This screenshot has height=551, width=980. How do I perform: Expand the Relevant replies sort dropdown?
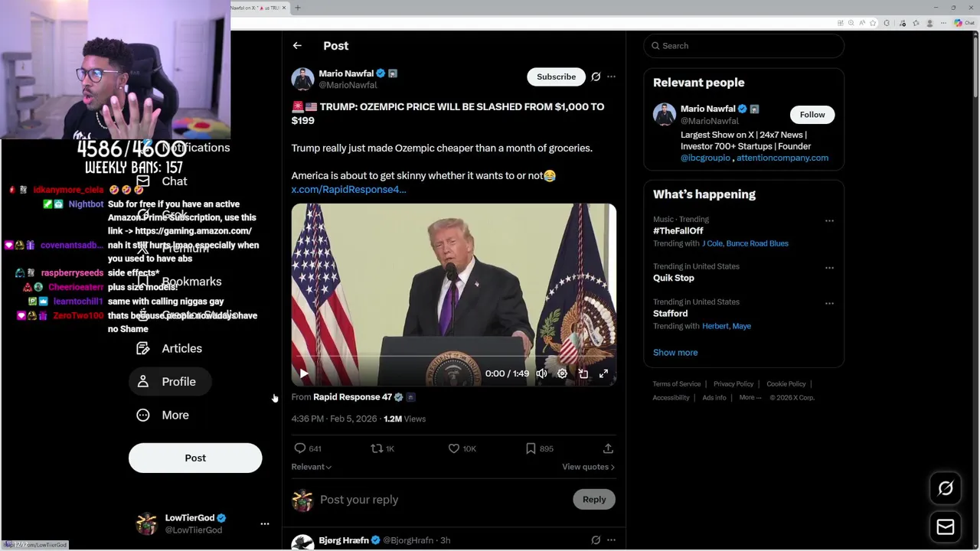(311, 467)
